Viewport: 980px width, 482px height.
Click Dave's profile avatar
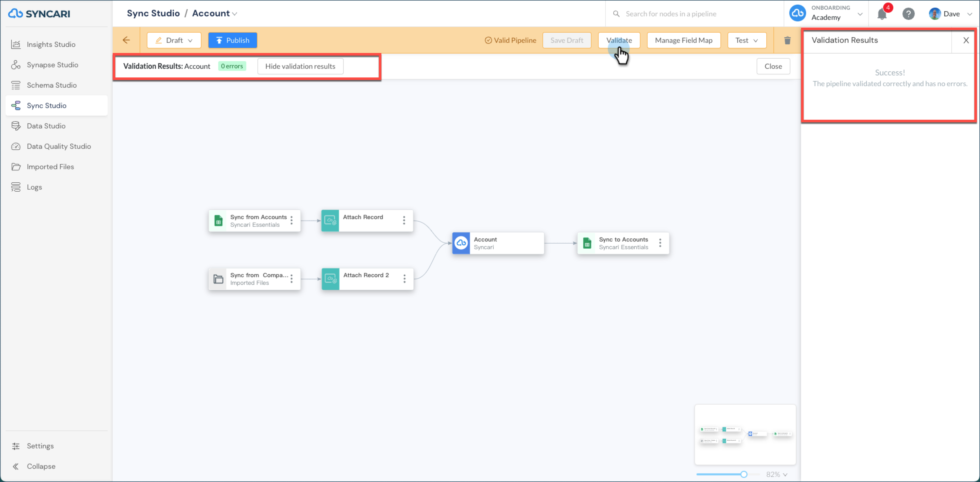tap(934, 14)
